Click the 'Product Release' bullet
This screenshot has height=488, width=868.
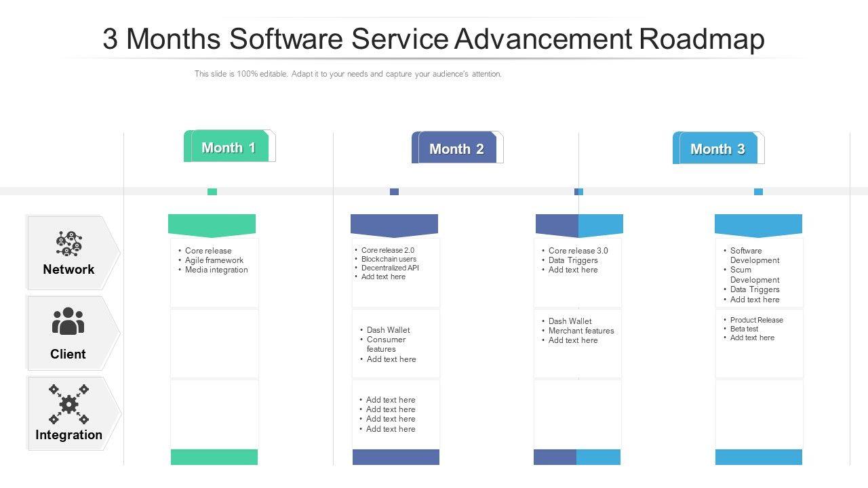tap(757, 320)
